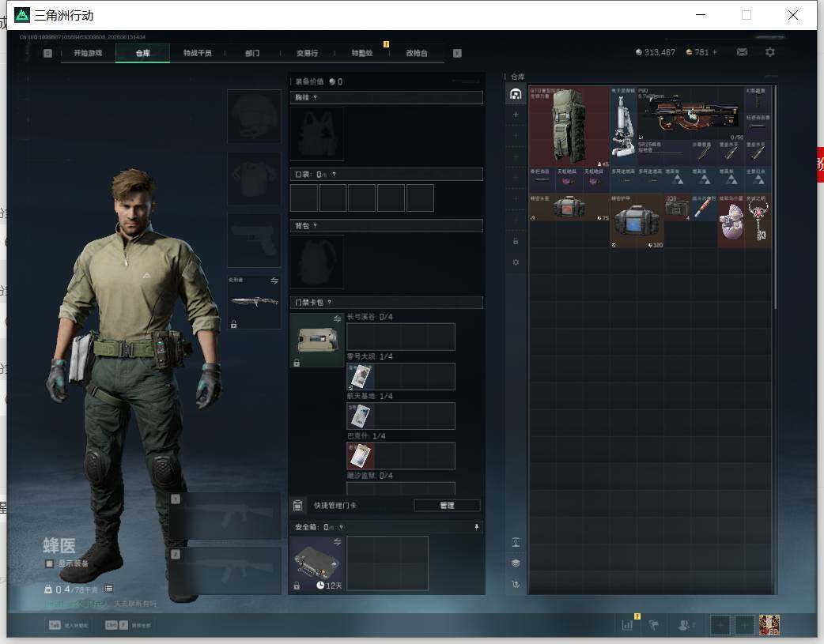Show help for 背包 question mark
The width and height of the screenshot is (824, 644).
coord(315,226)
